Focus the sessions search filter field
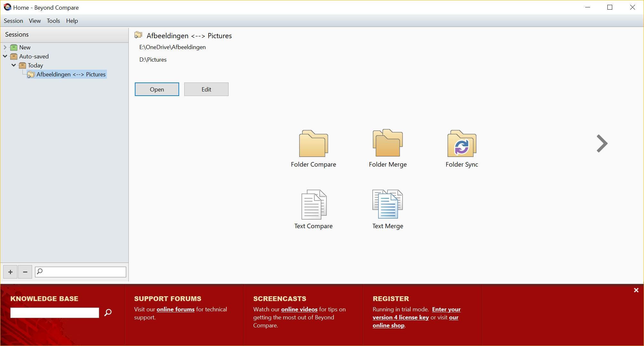Screen dimensions: 644x346 click(81, 272)
